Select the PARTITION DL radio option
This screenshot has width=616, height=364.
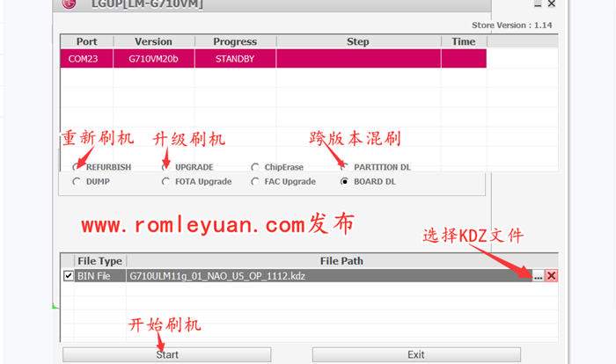[345, 167]
